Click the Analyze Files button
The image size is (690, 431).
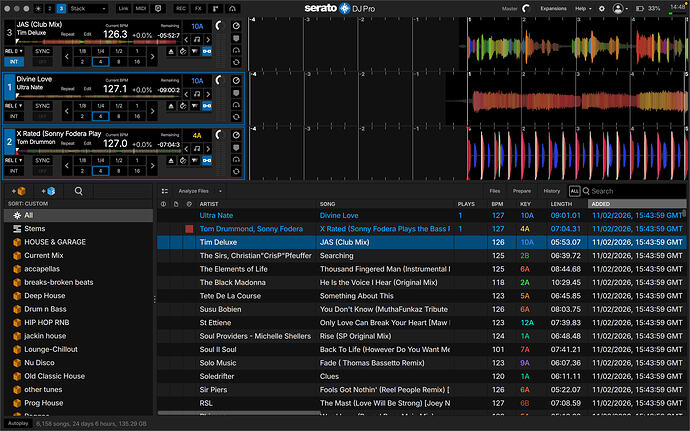(x=194, y=191)
